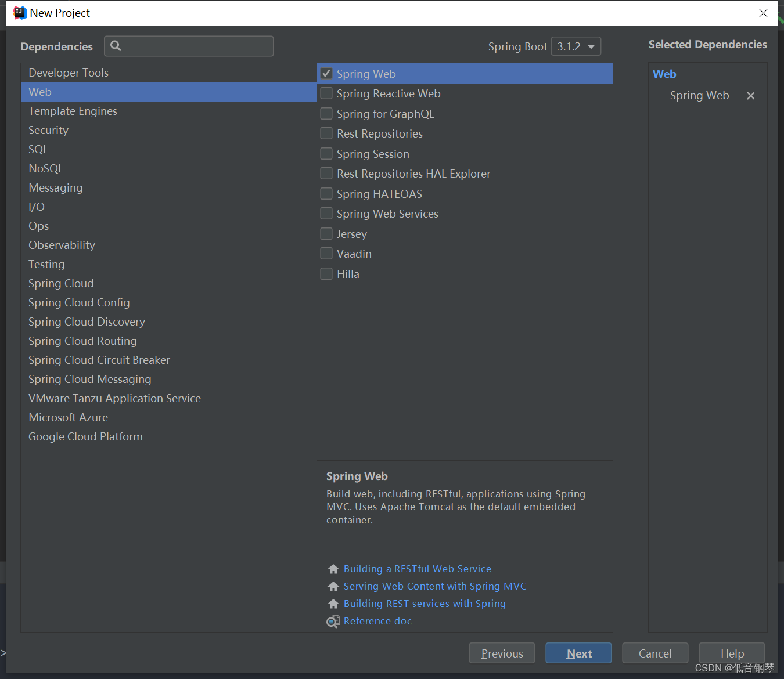The height and width of the screenshot is (679, 784).
Task: Select the Messaging category
Action: (x=168, y=187)
